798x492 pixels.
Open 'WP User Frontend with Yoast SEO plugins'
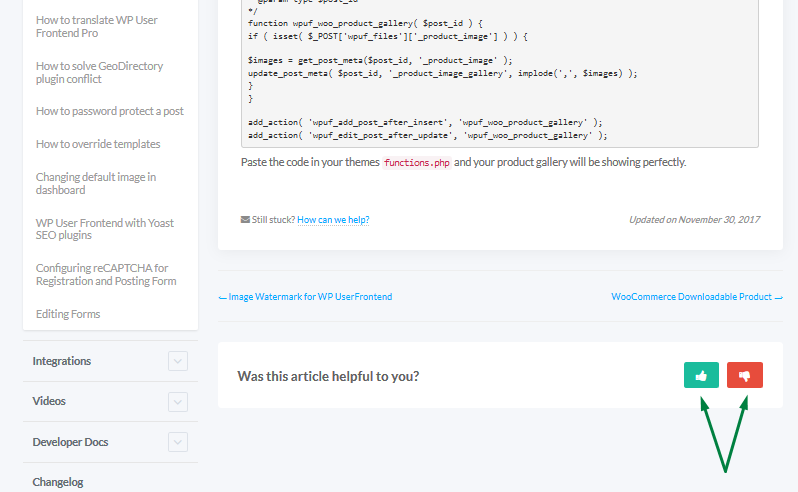pos(104,229)
